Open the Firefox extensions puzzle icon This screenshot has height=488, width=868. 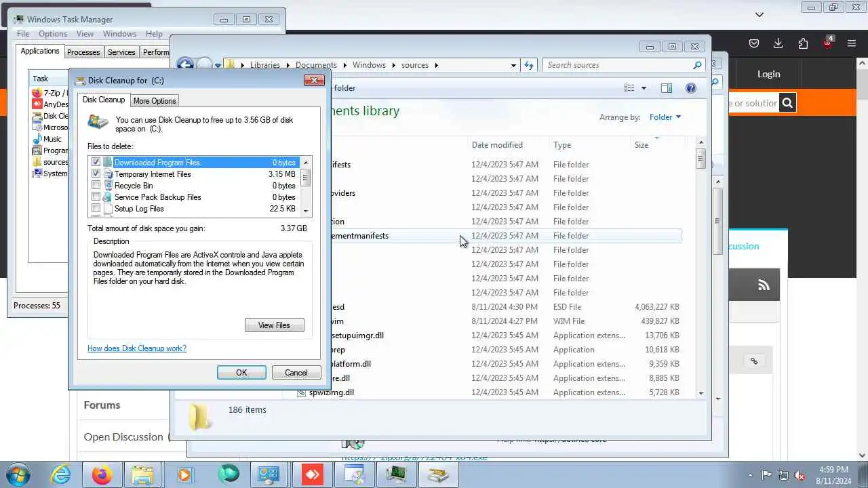803,43
